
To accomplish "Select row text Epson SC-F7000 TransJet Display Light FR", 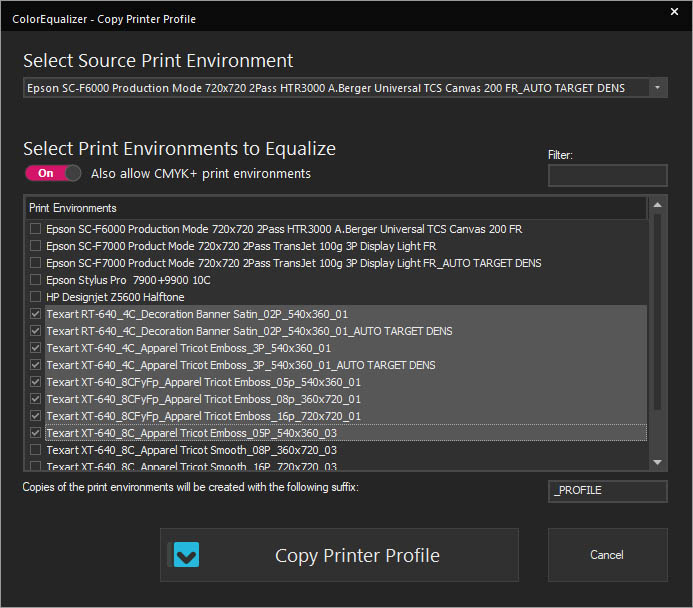I will (x=241, y=246).
